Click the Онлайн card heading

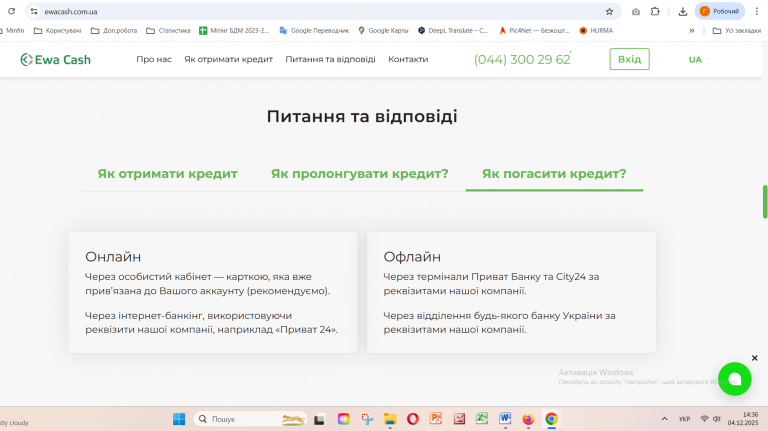[x=113, y=257]
